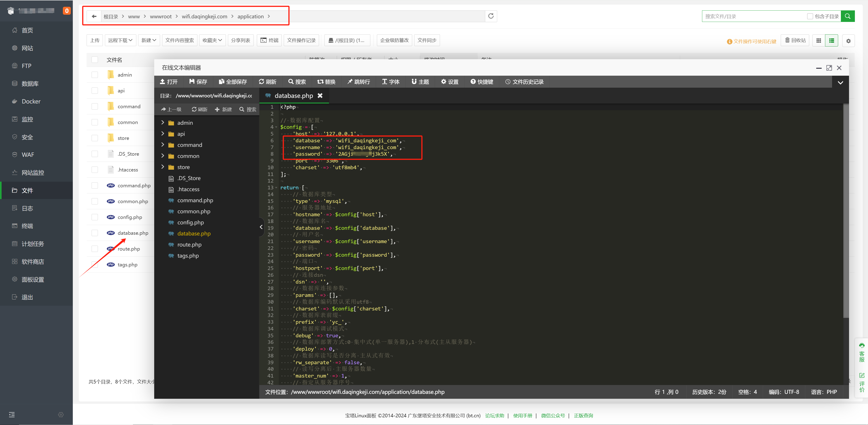Screen dimensions: 868x425
Task: Check the common folder checkbox
Action: [x=95, y=122]
